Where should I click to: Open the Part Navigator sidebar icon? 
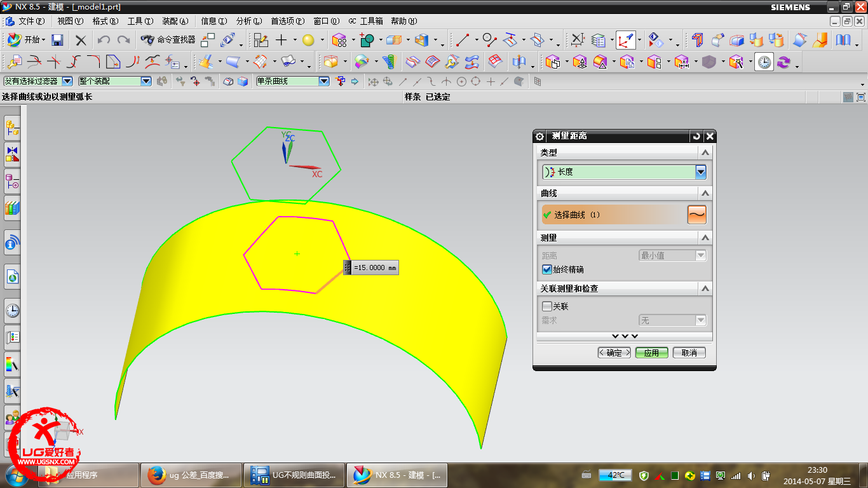12,181
